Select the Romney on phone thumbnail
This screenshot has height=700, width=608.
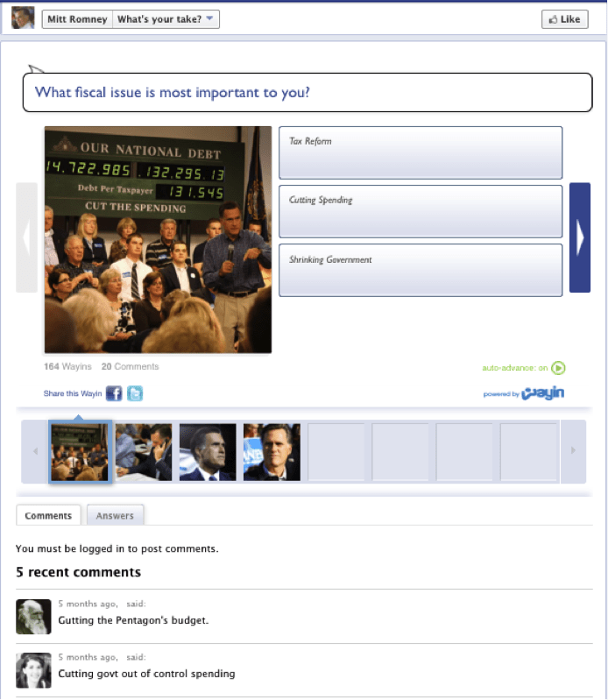144,452
